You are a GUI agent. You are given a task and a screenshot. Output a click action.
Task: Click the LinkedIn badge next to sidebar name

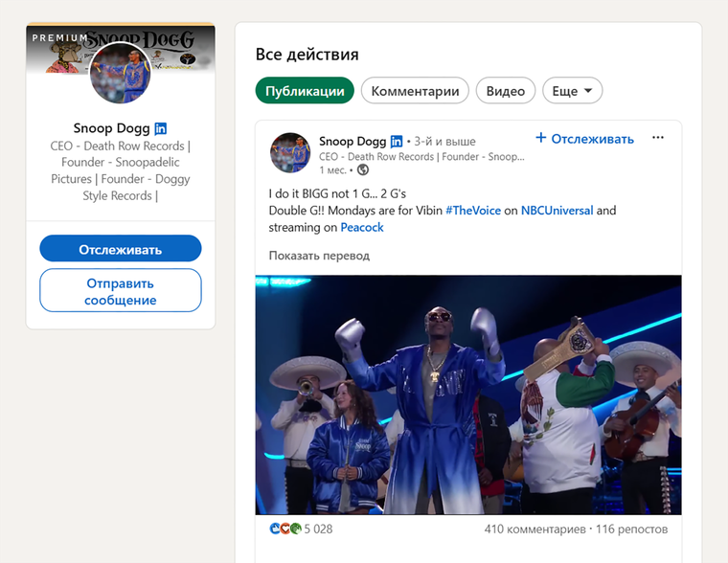161,128
